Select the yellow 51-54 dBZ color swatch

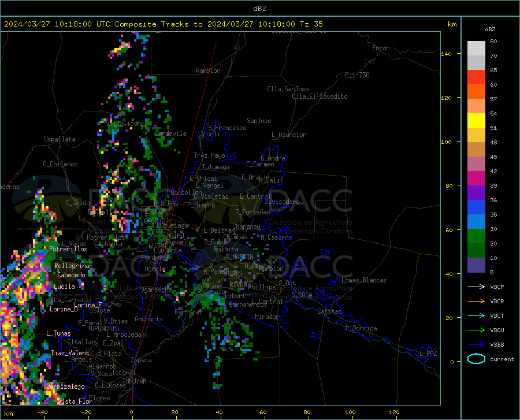476,121
